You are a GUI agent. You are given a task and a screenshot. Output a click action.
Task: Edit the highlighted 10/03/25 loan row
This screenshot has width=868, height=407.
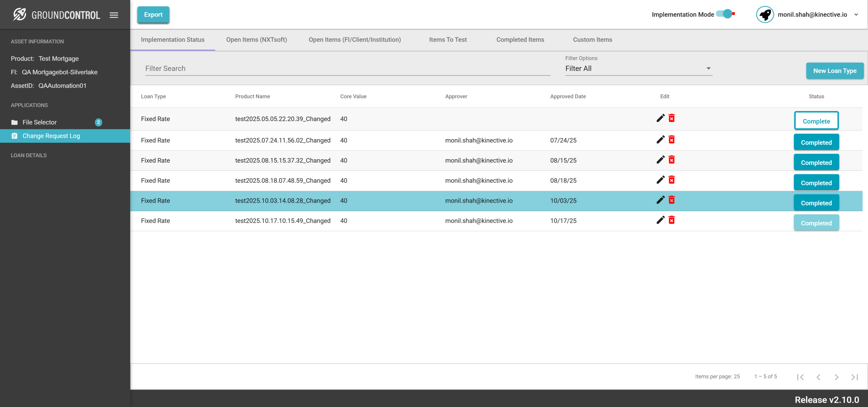(660, 200)
